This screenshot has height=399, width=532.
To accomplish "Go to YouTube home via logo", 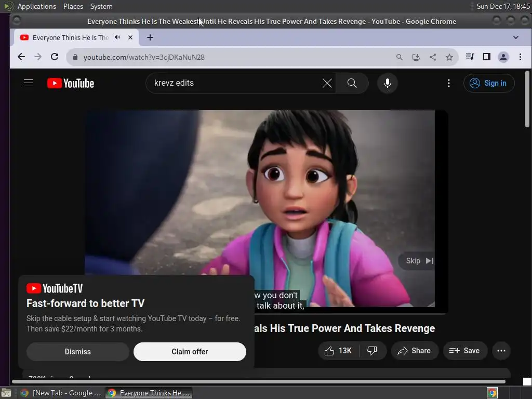I will pos(71,83).
